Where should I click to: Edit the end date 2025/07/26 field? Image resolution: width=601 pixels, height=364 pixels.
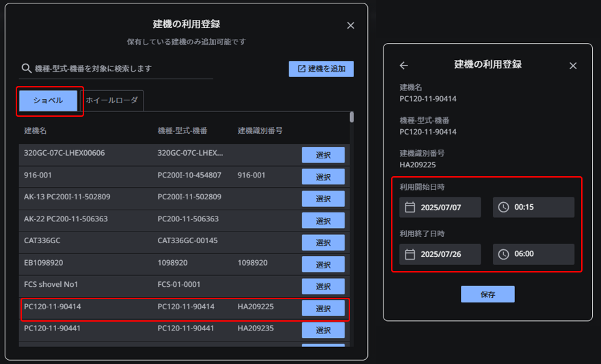point(440,254)
